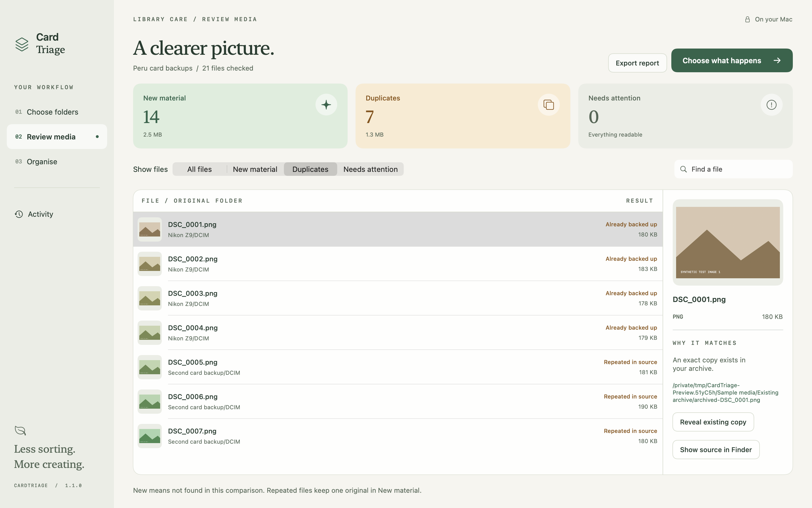Click Reveal existing copy button

click(x=713, y=422)
